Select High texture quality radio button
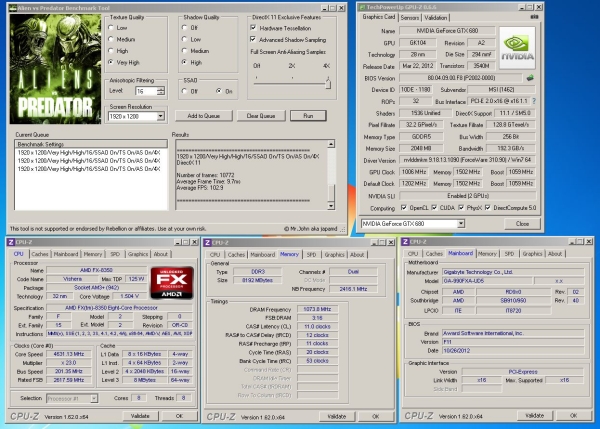The height and width of the screenshot is (429, 600). point(111,51)
